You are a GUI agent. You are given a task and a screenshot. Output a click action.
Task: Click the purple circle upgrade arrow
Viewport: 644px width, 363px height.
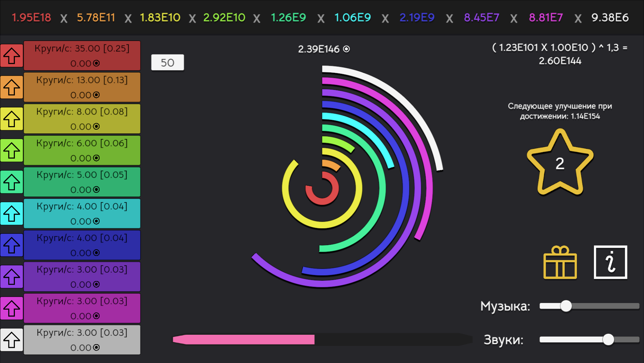pyautogui.click(x=12, y=276)
